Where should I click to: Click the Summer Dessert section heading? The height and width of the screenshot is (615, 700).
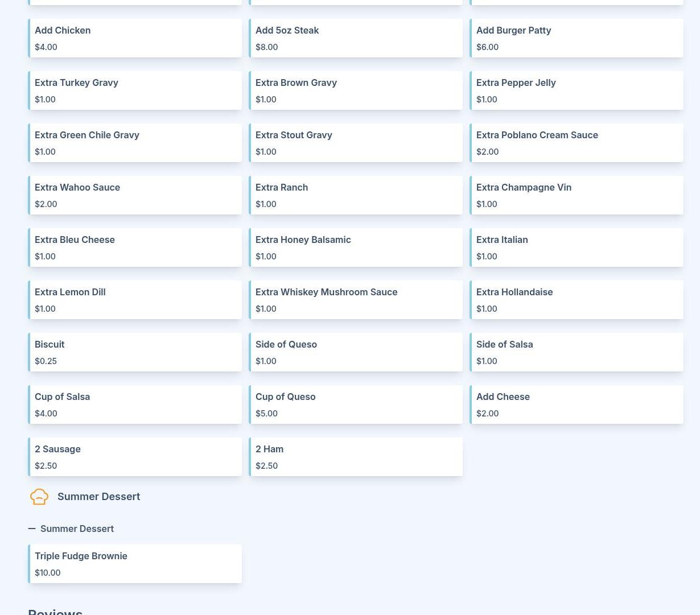click(98, 497)
